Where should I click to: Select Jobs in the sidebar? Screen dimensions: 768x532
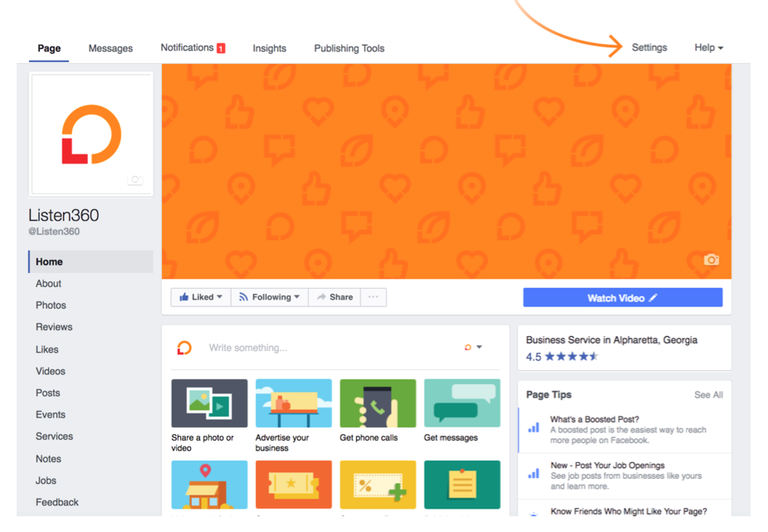[46, 480]
